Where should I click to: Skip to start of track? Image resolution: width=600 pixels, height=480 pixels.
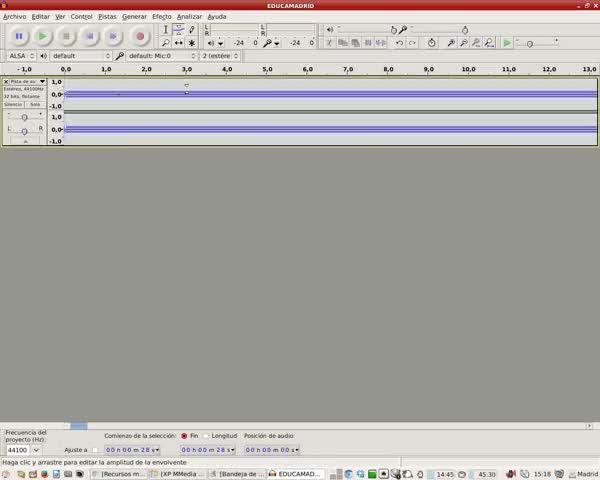pos(90,36)
